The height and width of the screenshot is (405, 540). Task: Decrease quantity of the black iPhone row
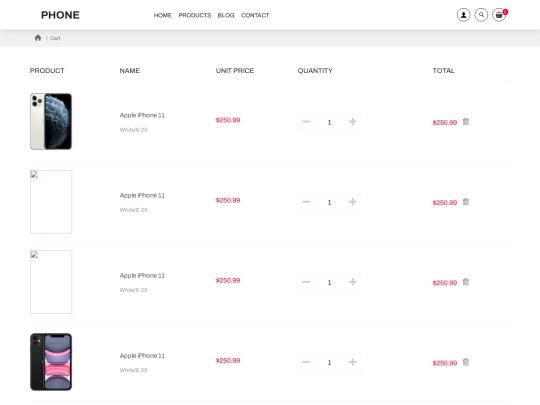tap(306, 362)
